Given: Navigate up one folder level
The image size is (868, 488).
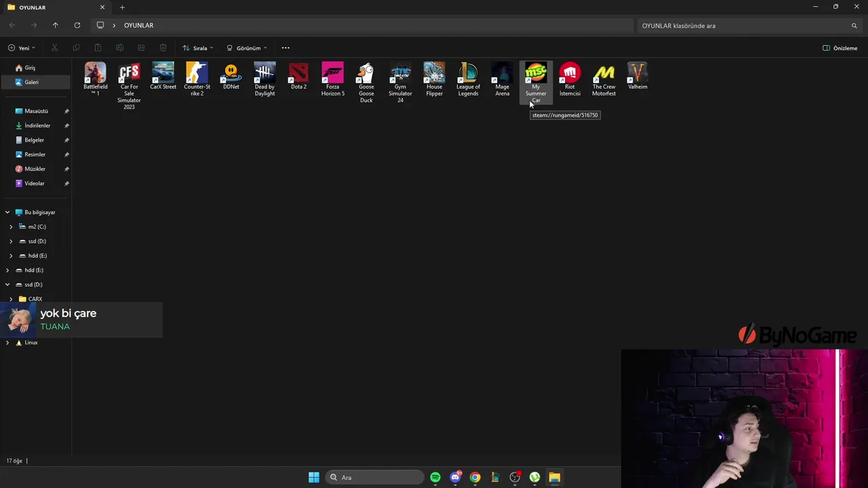Looking at the screenshot, I should [x=56, y=25].
